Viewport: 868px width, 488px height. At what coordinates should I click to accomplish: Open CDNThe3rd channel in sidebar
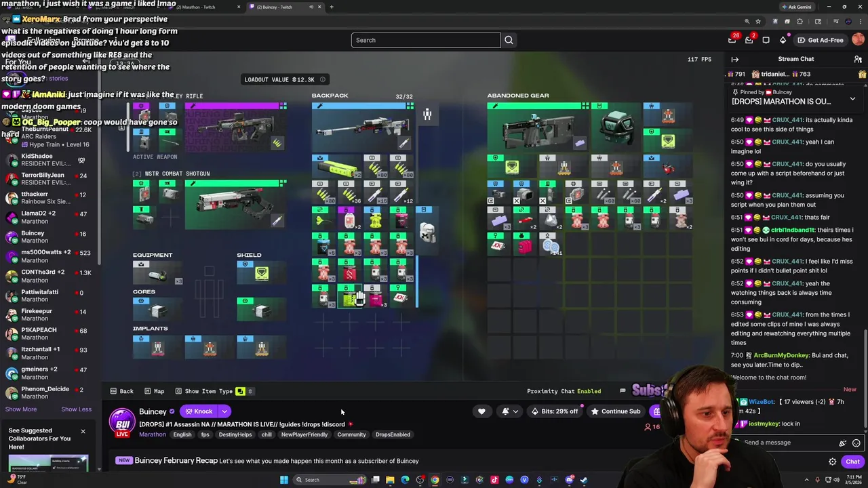pyautogui.click(x=49, y=276)
